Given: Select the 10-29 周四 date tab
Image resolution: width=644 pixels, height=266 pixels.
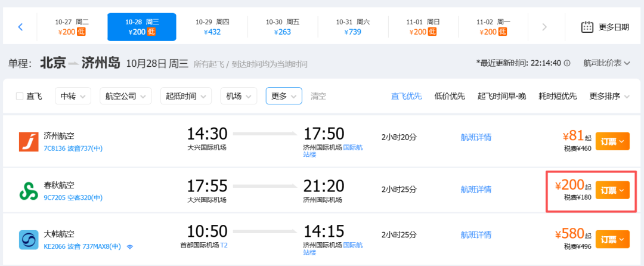Looking at the screenshot, I should 212,27.
